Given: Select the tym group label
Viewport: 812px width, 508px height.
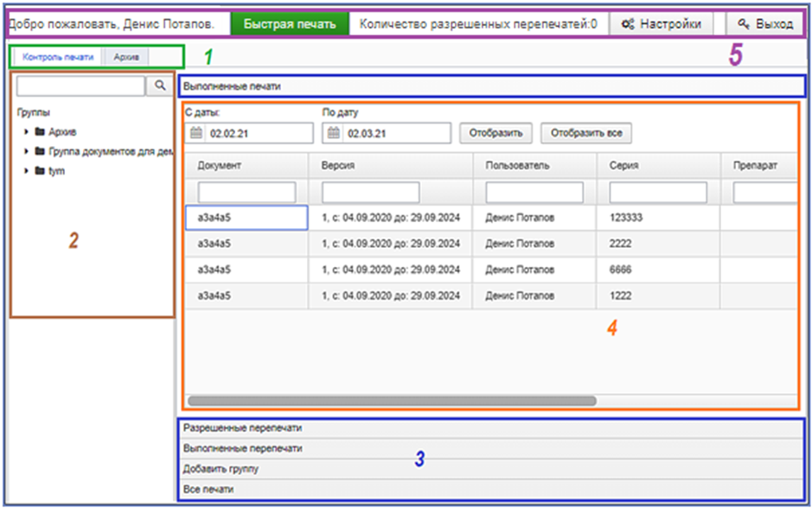Looking at the screenshot, I should 56,171.
